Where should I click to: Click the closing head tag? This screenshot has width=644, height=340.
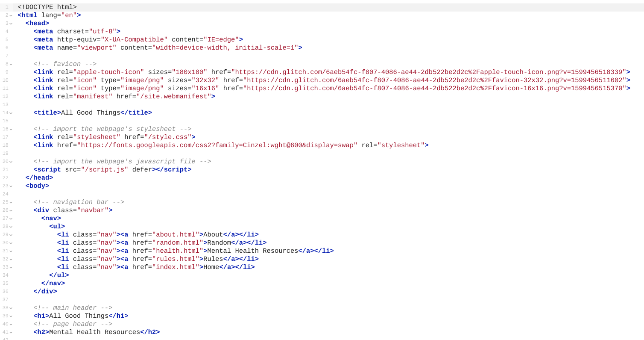coord(39,178)
